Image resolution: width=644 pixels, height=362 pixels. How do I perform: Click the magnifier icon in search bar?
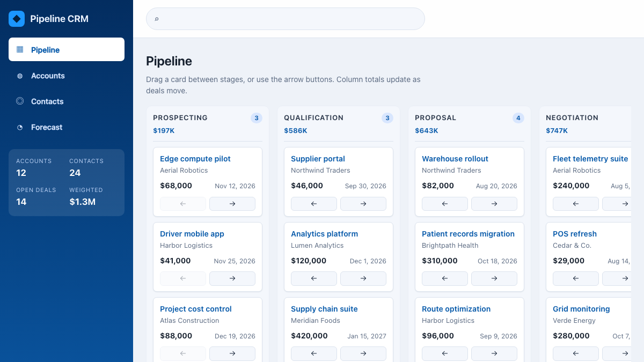coord(157,19)
